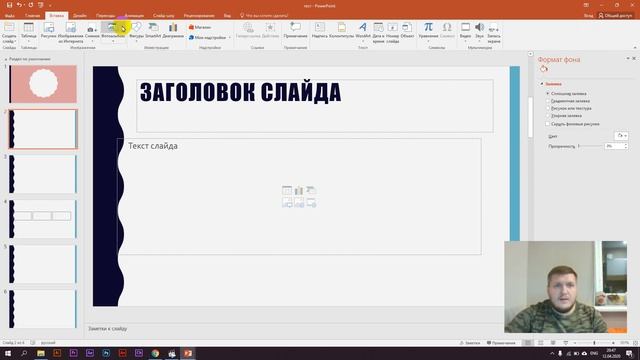
Task: Click the Гиперссылка icon
Action: [248, 31]
